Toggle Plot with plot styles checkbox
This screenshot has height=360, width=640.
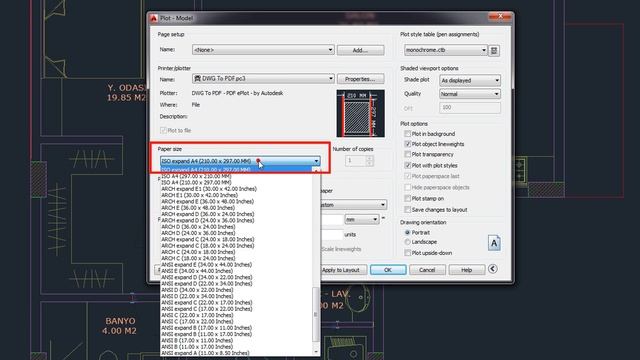(407, 165)
